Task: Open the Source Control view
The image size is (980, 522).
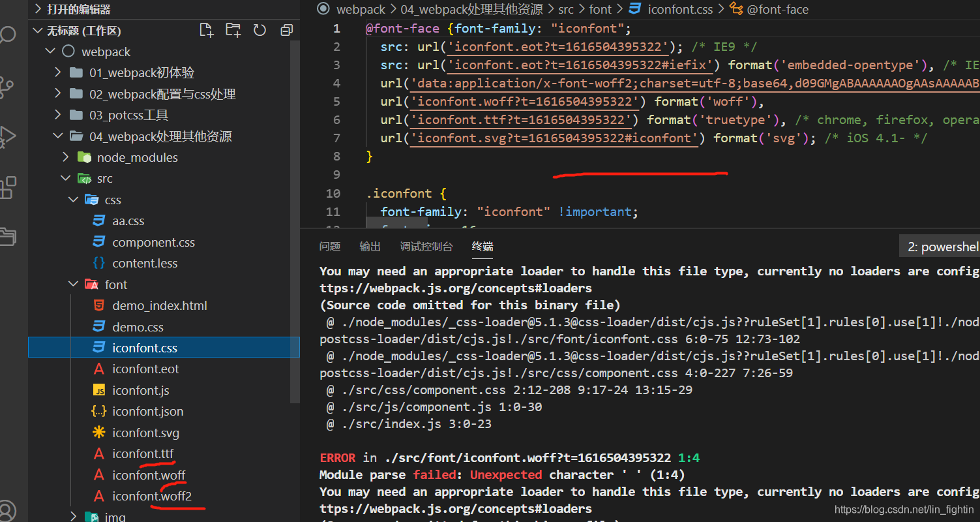Action: pos(7,87)
